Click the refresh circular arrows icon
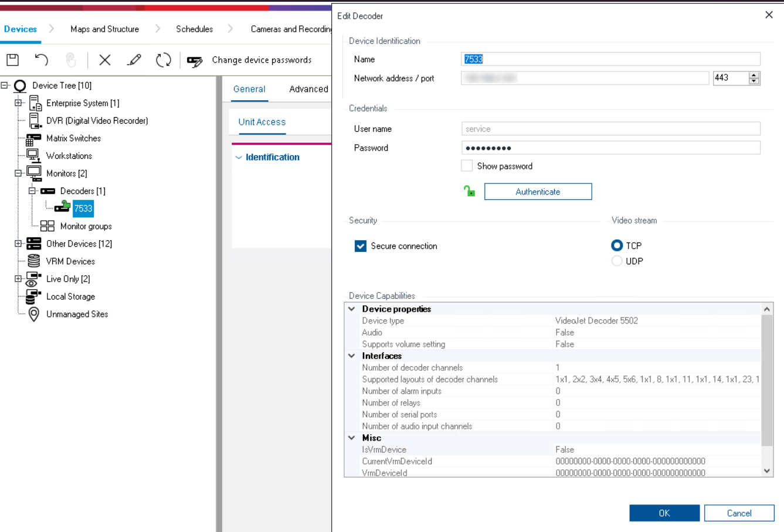Image resolution: width=784 pixels, height=532 pixels. (163, 60)
